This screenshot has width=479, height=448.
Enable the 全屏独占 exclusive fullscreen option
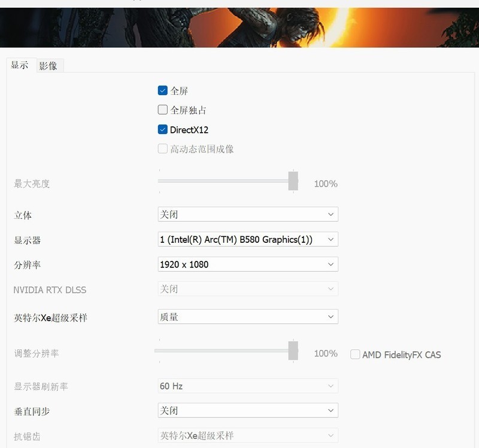pyautogui.click(x=162, y=109)
